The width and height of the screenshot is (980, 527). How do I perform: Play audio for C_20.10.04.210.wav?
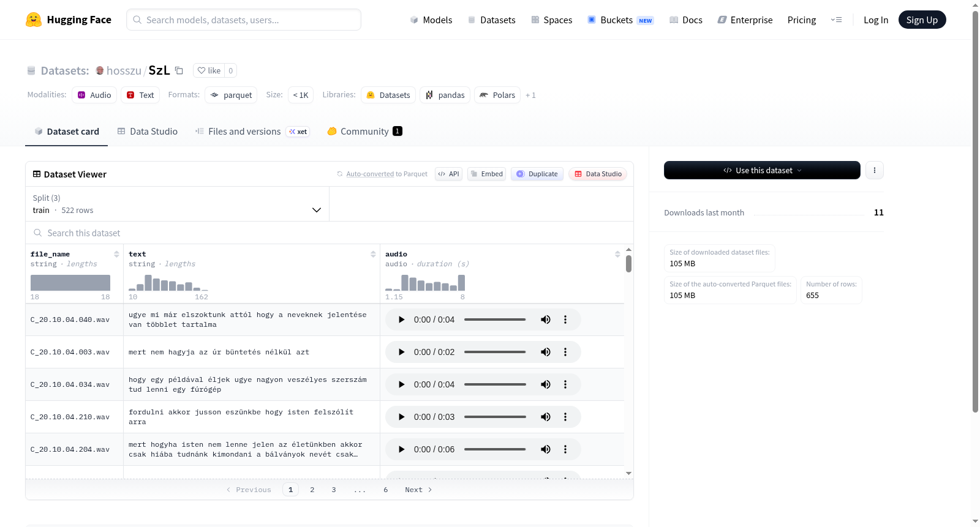(401, 417)
